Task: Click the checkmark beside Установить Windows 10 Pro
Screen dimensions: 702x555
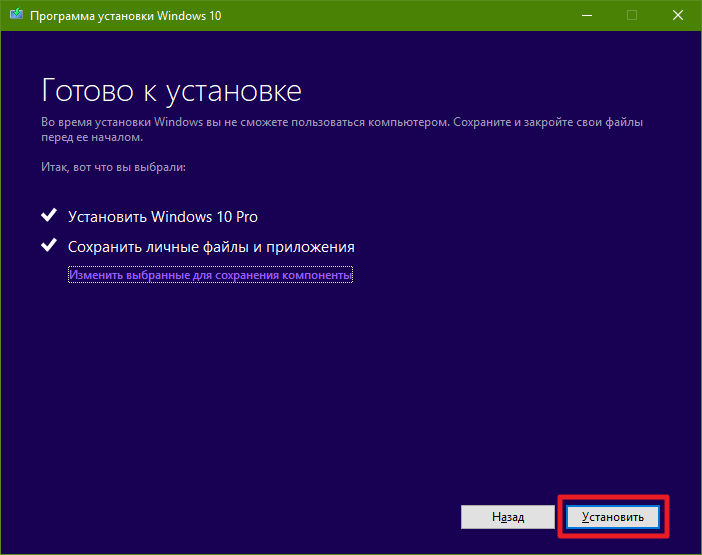Action: 49,215
